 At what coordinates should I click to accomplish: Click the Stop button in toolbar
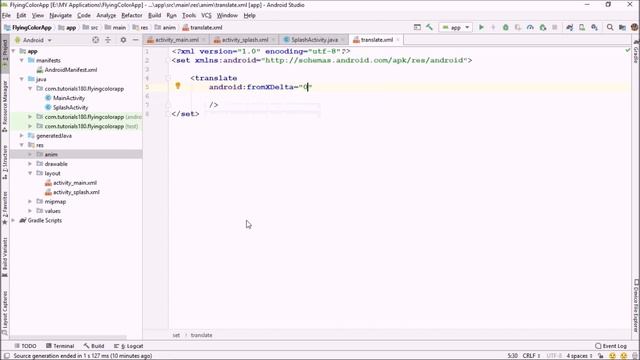tap(555, 27)
